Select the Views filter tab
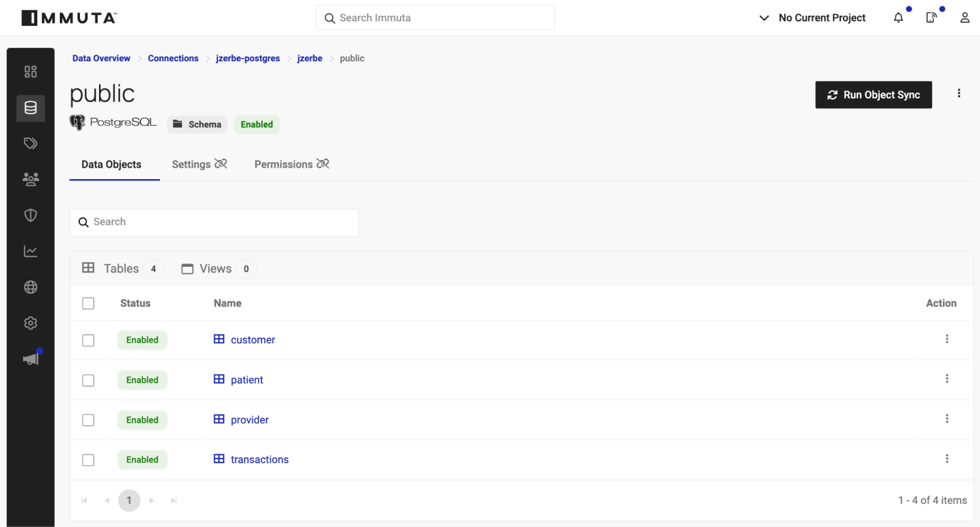This screenshot has height=527, width=980. pyautogui.click(x=219, y=268)
